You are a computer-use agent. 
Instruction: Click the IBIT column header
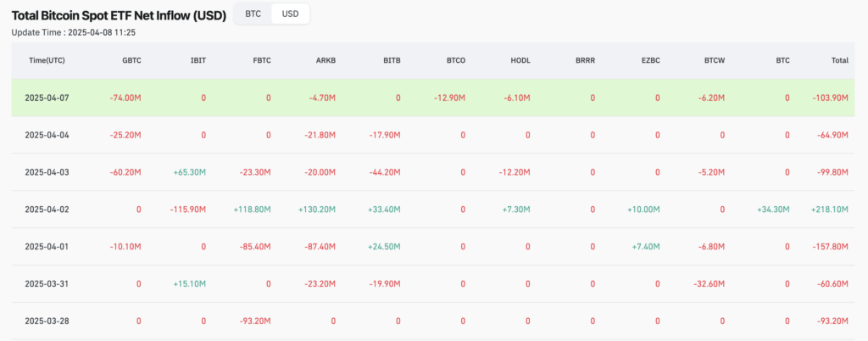[x=198, y=61]
